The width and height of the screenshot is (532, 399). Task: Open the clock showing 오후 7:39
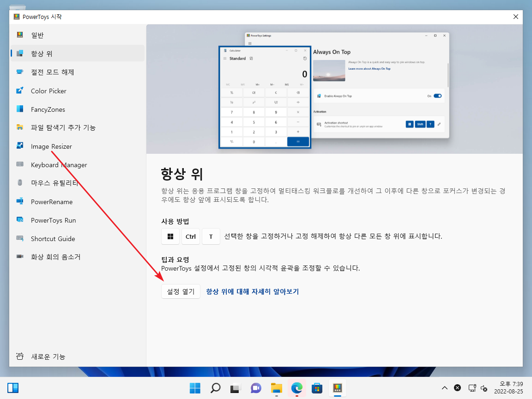508,388
